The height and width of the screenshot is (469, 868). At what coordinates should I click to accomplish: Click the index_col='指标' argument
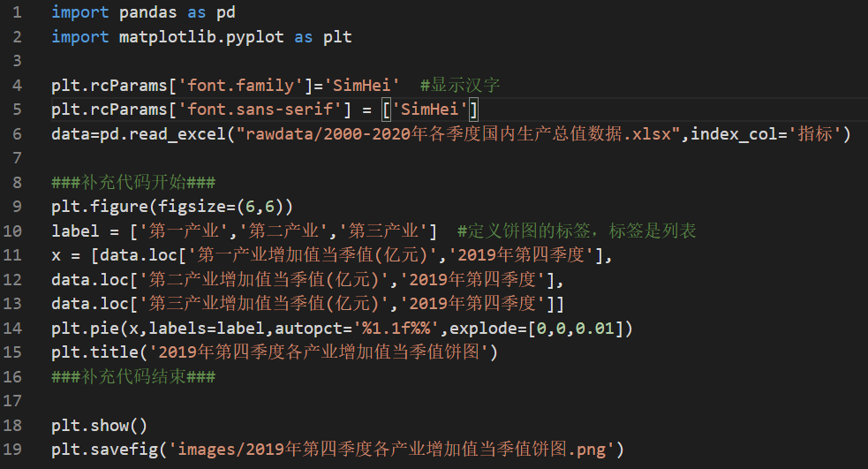[x=770, y=134]
